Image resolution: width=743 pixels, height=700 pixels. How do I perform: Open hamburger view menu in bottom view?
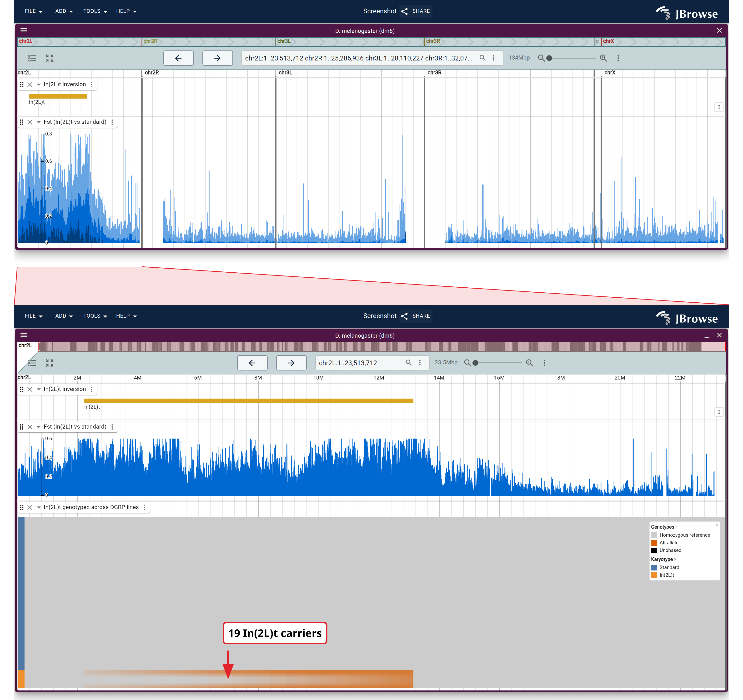(24, 335)
